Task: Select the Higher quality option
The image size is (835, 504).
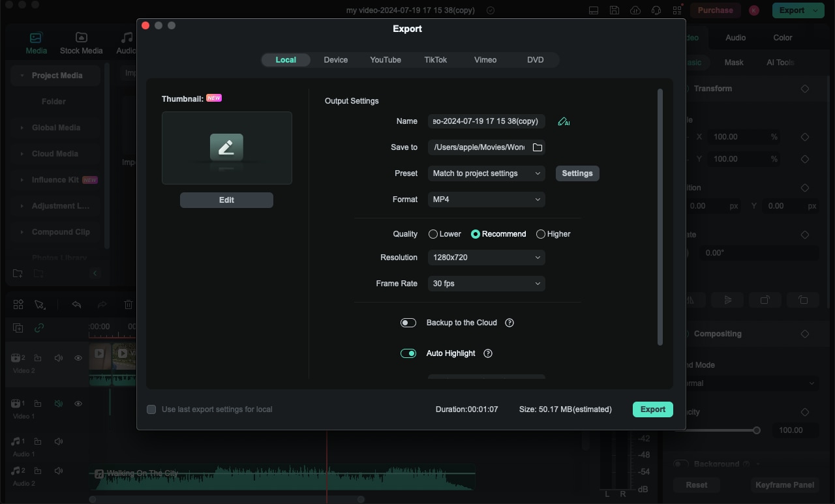Action: [553, 234]
